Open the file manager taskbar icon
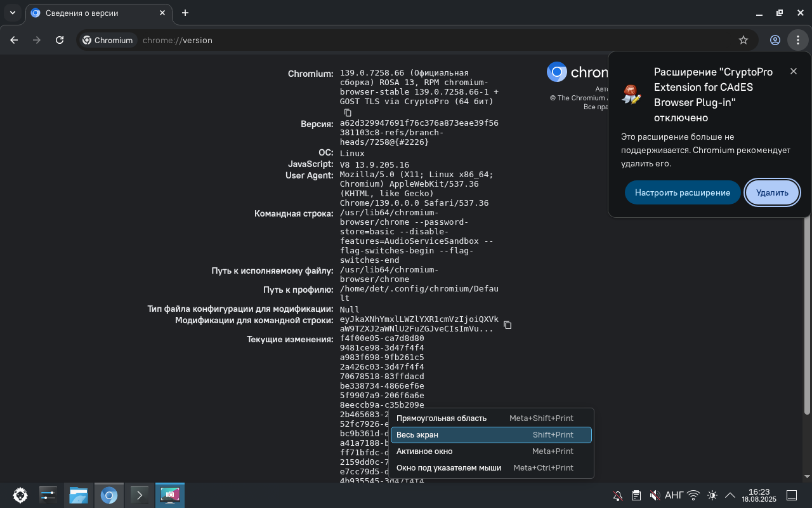This screenshot has height=508, width=812. (79, 495)
